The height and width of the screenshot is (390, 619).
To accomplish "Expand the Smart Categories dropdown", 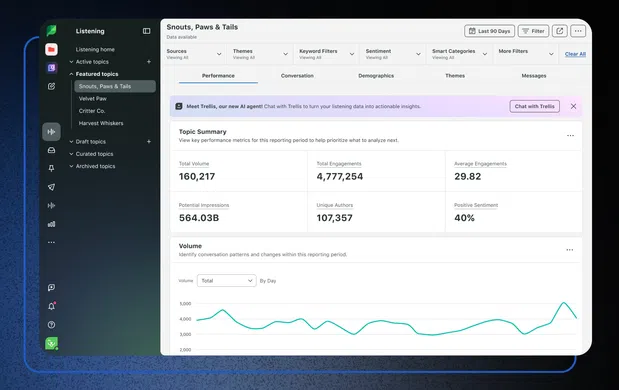I will (460, 54).
